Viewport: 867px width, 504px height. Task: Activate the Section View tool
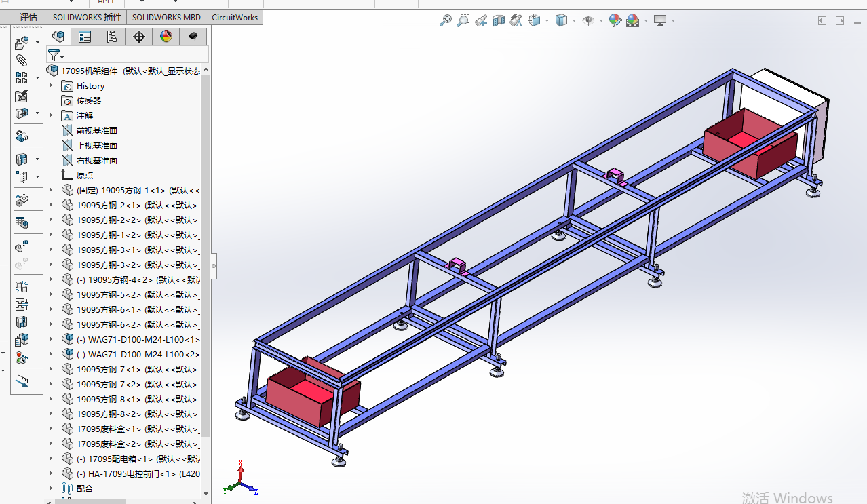[x=499, y=21]
